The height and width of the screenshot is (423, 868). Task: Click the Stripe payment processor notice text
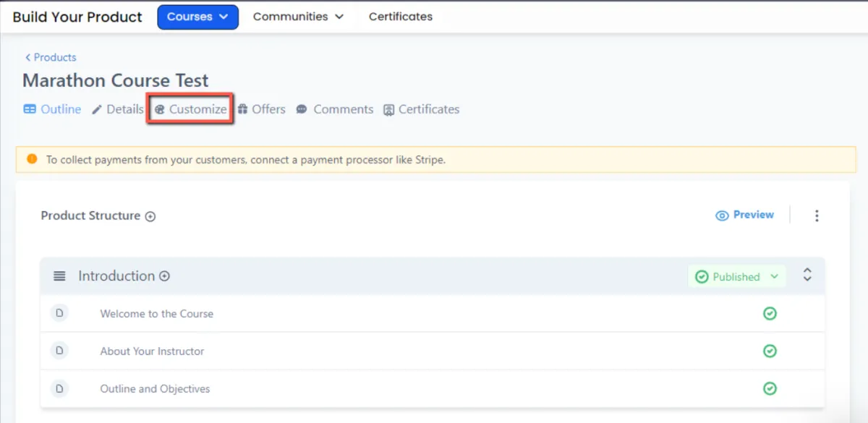tap(246, 160)
